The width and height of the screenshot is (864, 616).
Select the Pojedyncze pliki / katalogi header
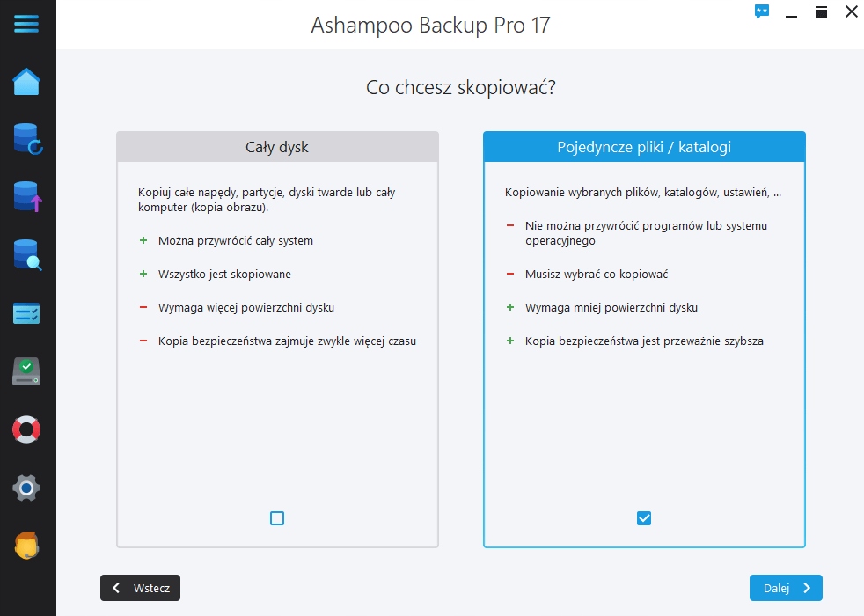pyautogui.click(x=644, y=147)
